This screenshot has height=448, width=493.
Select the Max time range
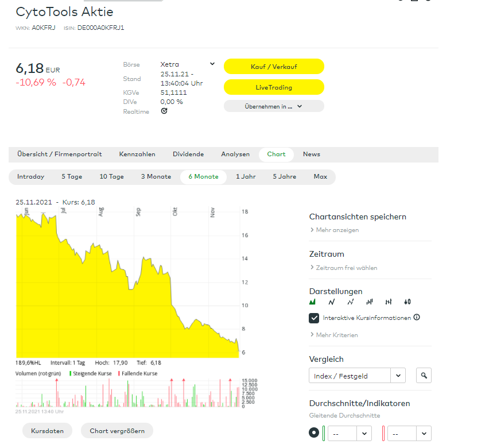[320, 177]
